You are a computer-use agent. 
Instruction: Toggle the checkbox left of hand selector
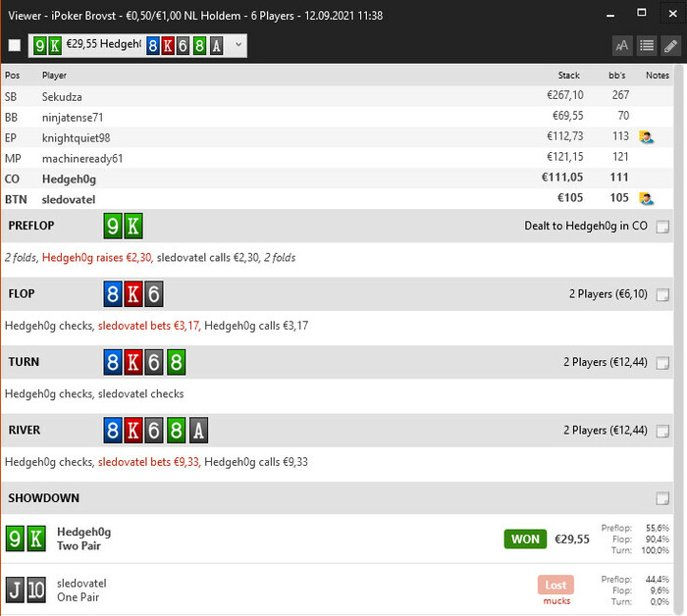click(15, 45)
